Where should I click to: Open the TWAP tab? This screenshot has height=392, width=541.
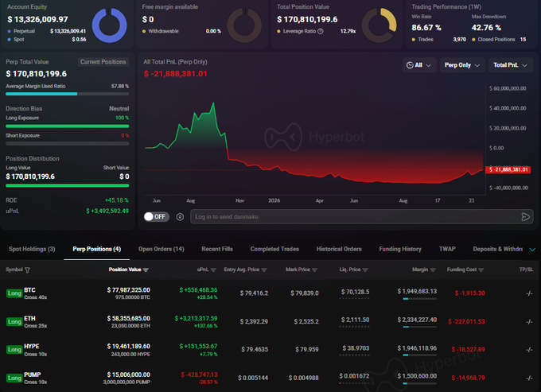(x=447, y=249)
